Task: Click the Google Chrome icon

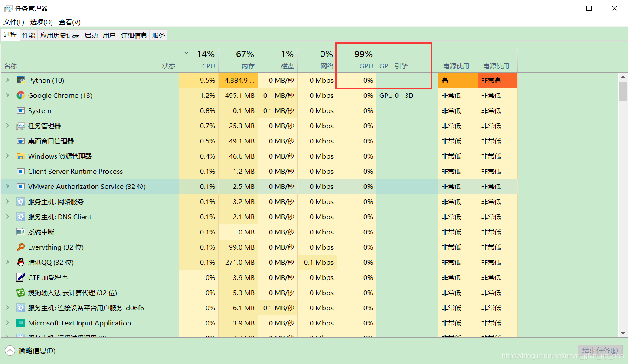Action: tap(20, 95)
